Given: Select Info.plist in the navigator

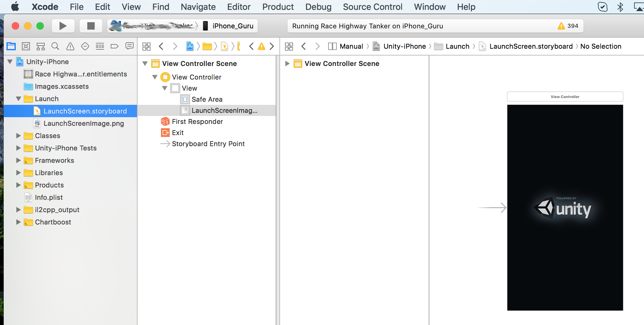Looking at the screenshot, I should 70,197.
